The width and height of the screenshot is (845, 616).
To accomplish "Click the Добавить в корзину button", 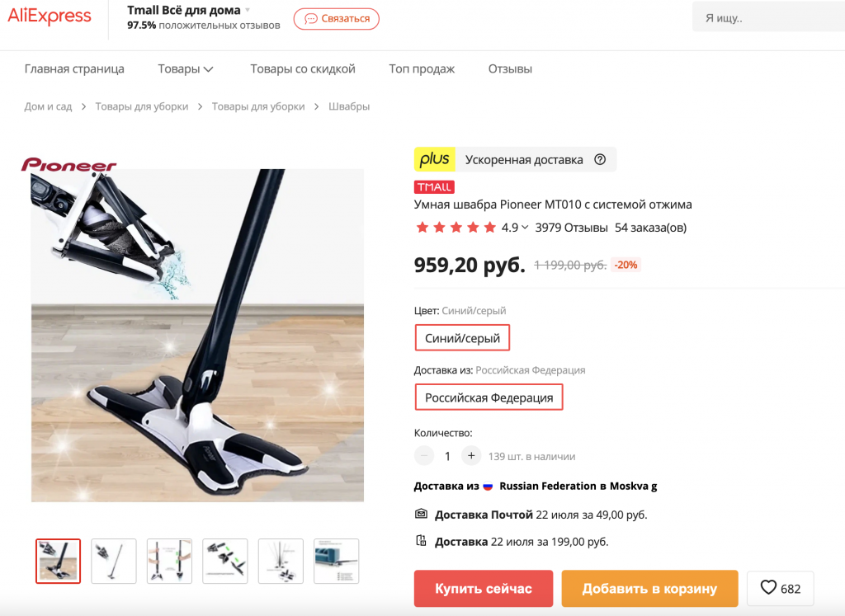I will tap(649, 589).
